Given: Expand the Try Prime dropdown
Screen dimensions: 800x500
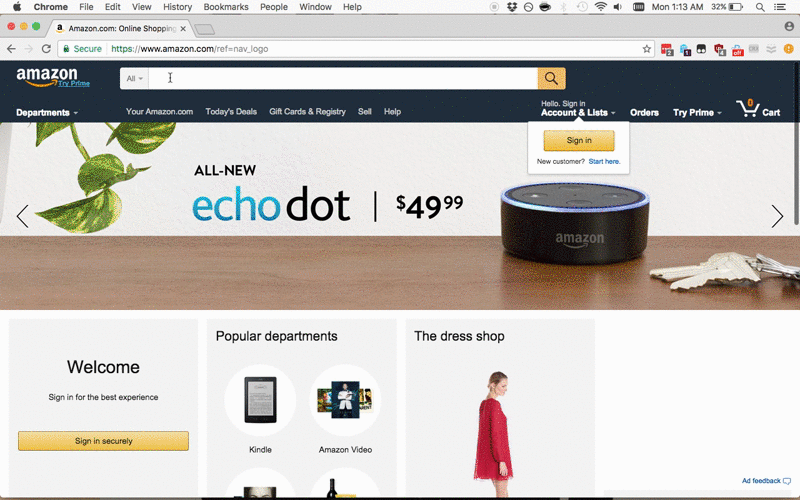Looking at the screenshot, I should 697,113.
